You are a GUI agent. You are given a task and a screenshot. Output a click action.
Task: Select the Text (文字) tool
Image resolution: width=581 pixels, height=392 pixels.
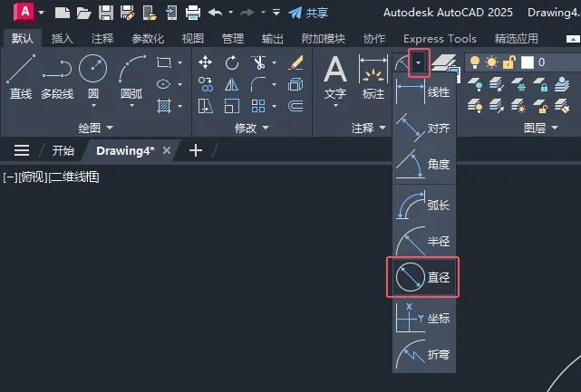335,77
